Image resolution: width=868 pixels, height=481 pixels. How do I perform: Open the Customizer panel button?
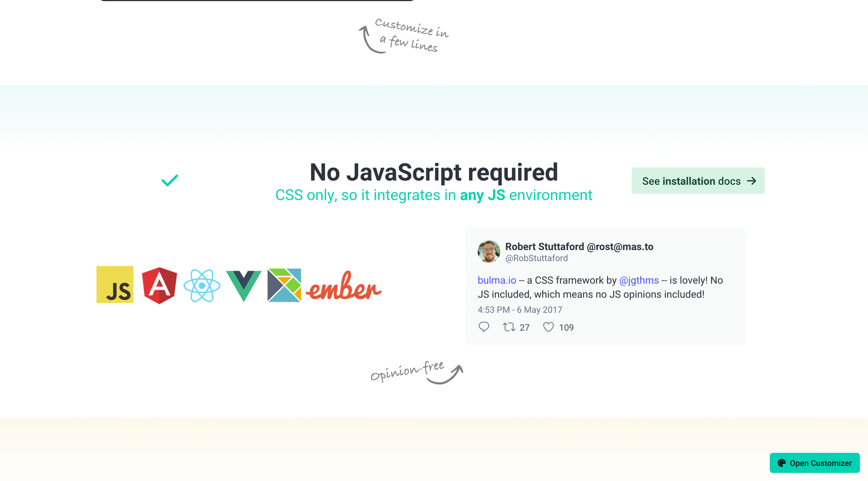tap(815, 463)
